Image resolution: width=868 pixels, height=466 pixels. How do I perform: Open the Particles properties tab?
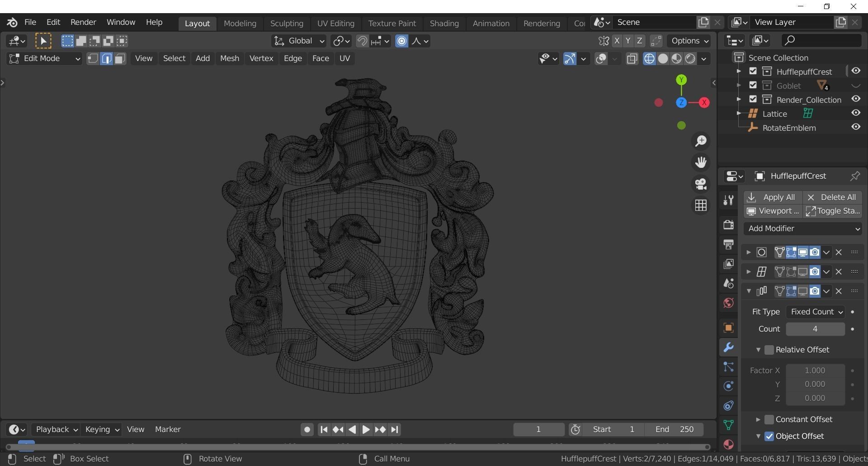tap(728, 367)
